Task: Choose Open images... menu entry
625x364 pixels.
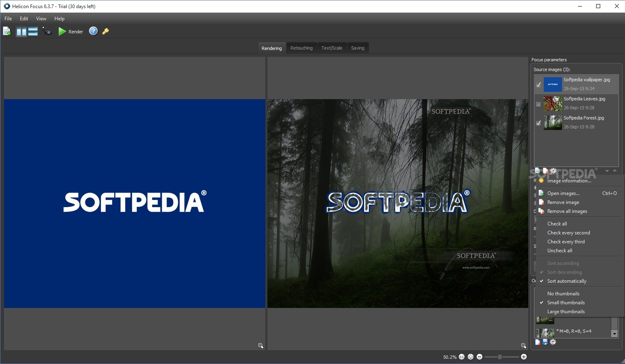Action: (x=579, y=193)
